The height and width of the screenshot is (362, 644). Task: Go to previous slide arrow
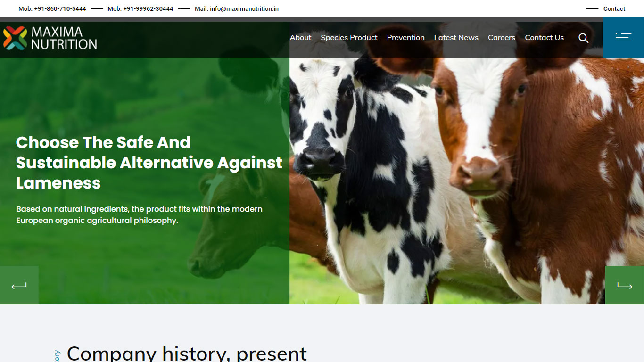19,285
